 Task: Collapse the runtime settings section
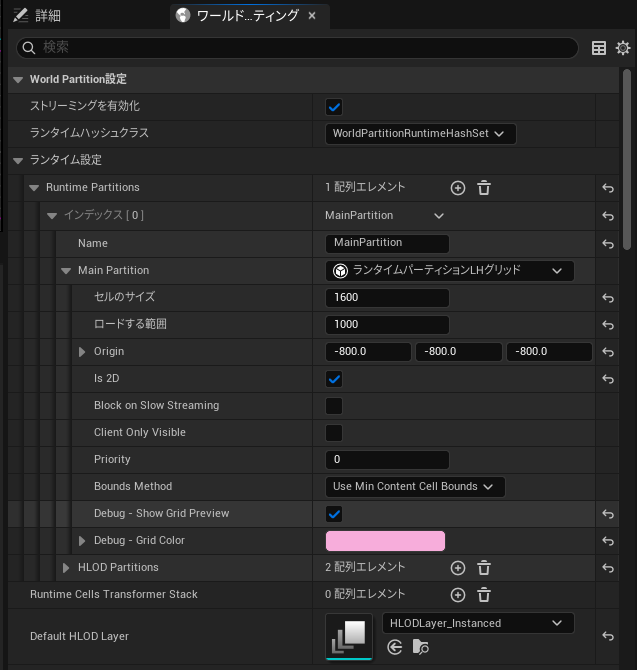click(18, 161)
